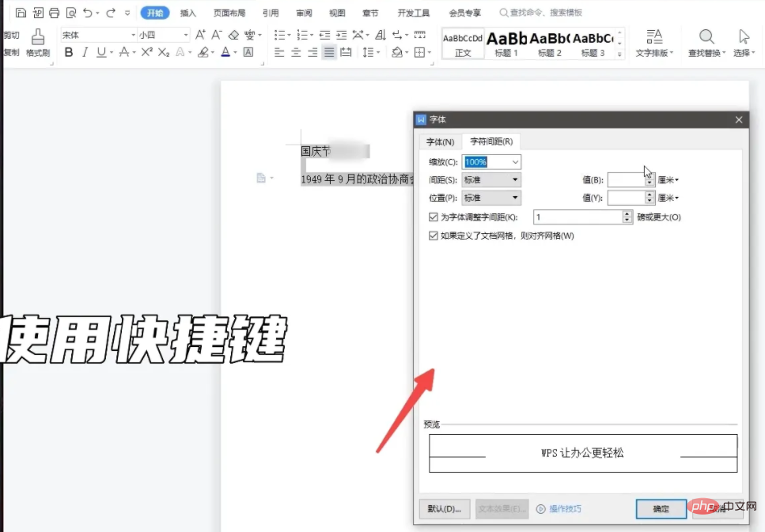765x532 pixels.
Task: Apply italic formatting
Action: click(85, 52)
